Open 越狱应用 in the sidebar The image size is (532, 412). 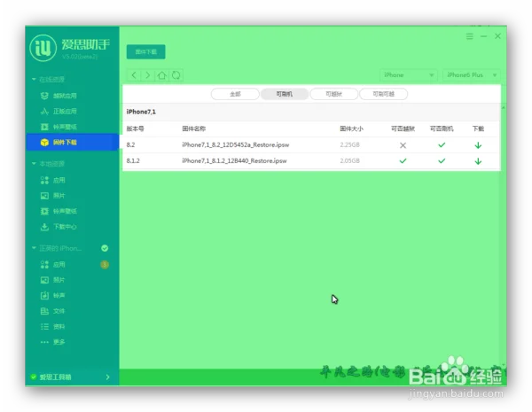[x=65, y=96]
